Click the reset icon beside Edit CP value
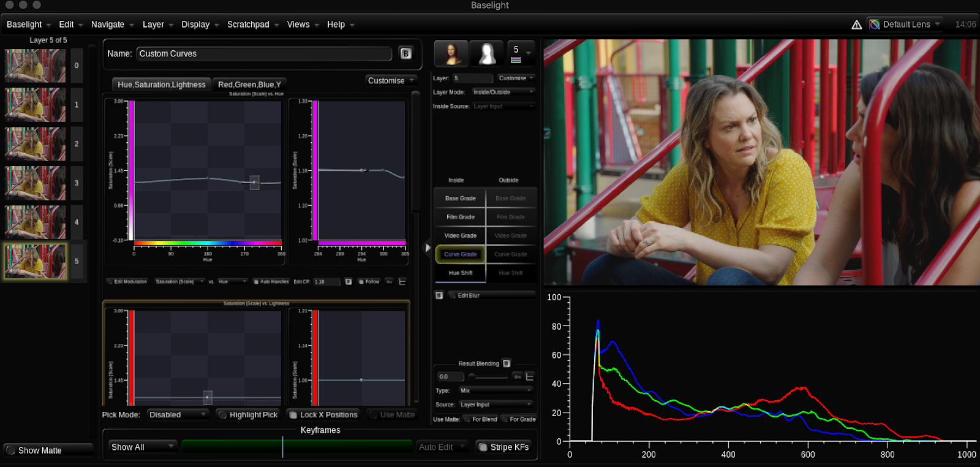This screenshot has height=467, width=980. click(349, 282)
